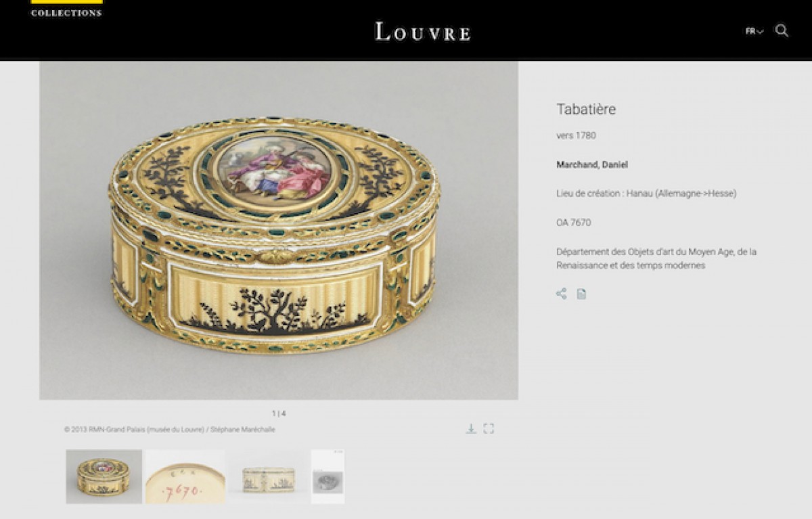Click the RMN-Grand Palais copyright credit

tap(170, 430)
